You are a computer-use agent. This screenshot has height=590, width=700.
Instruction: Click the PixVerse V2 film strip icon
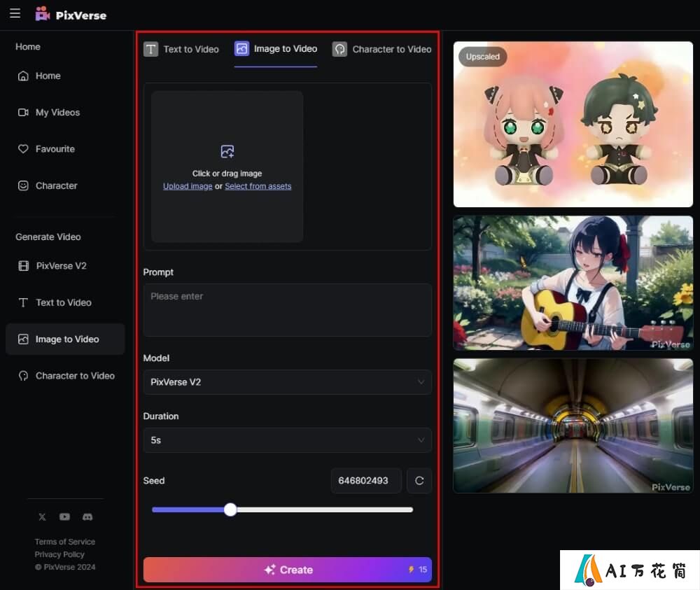point(23,266)
